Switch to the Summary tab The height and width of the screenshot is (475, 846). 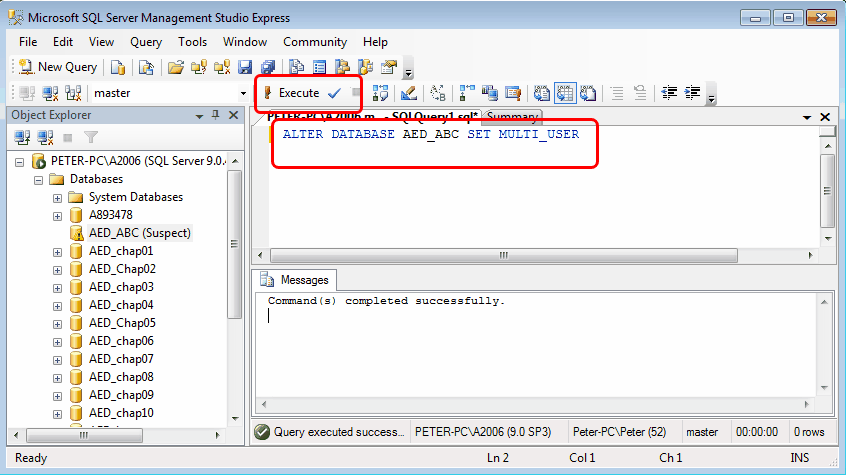click(512, 117)
